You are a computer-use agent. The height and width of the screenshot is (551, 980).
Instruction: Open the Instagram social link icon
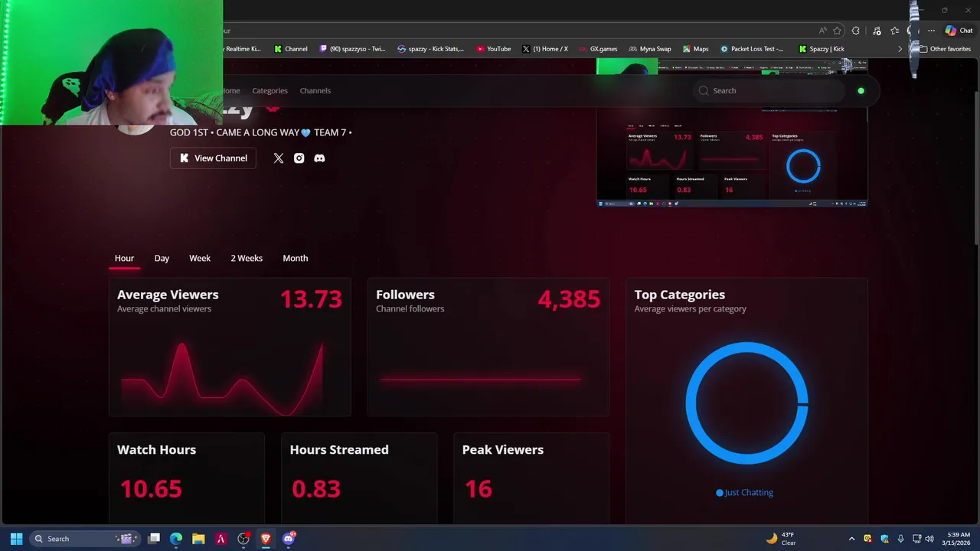point(299,158)
